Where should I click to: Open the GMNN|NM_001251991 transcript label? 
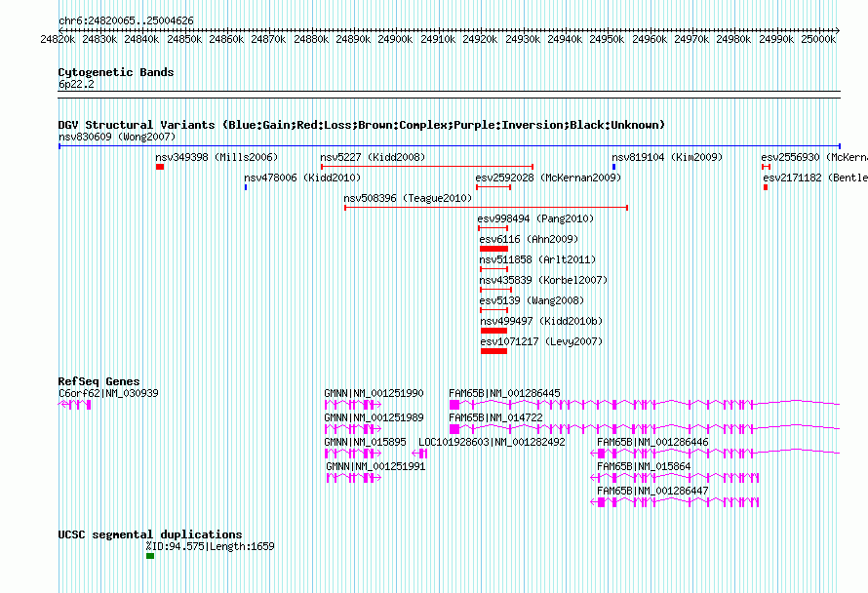click(x=375, y=466)
